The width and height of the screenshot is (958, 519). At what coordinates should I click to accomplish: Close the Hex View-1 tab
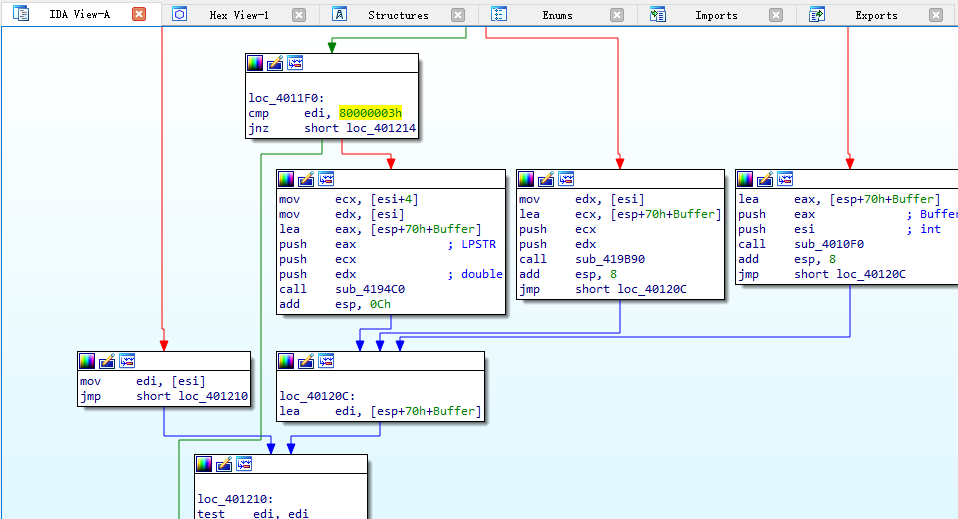(x=299, y=15)
